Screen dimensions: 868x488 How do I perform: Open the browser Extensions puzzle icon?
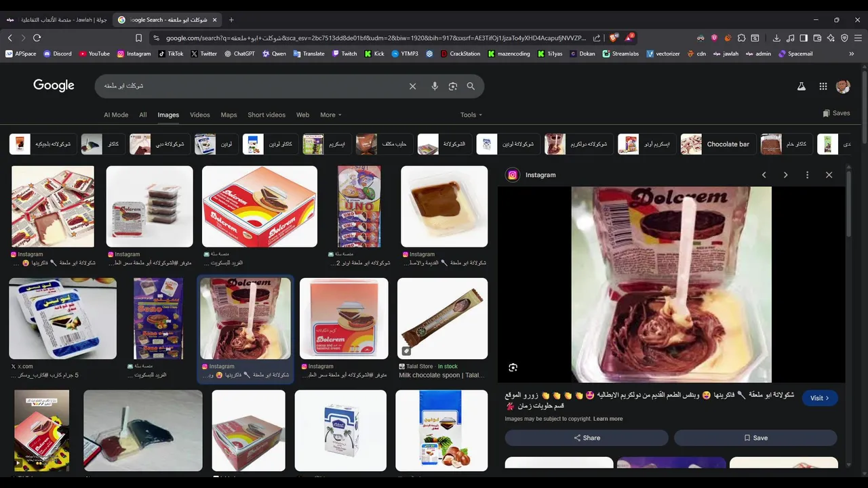pyautogui.click(x=742, y=38)
